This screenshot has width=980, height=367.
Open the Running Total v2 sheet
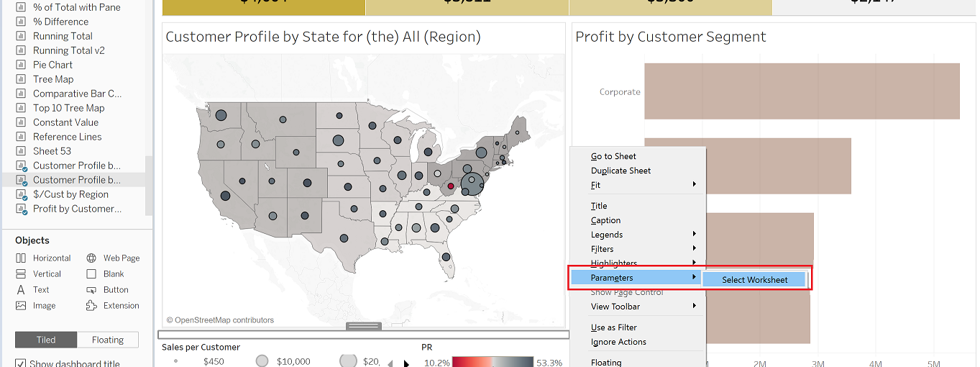69,50
